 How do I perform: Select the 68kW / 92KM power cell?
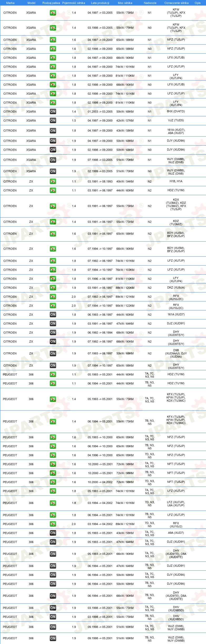pyautogui.click(x=125, y=333)
